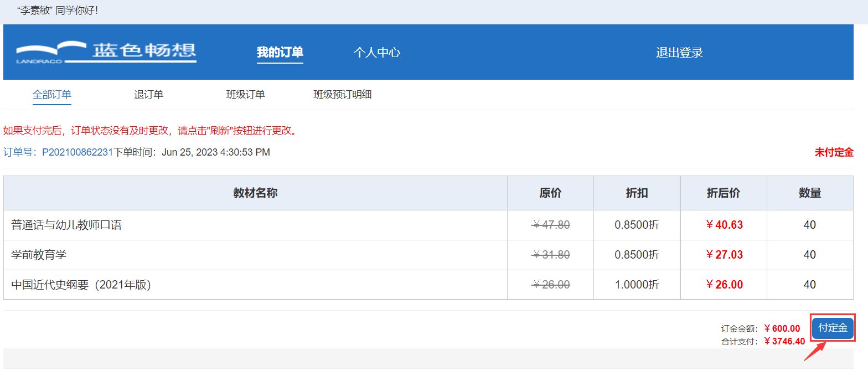Click 中国近代史纲要 (2021年版) entry
Viewport: 868px width, 376px height.
(x=81, y=285)
